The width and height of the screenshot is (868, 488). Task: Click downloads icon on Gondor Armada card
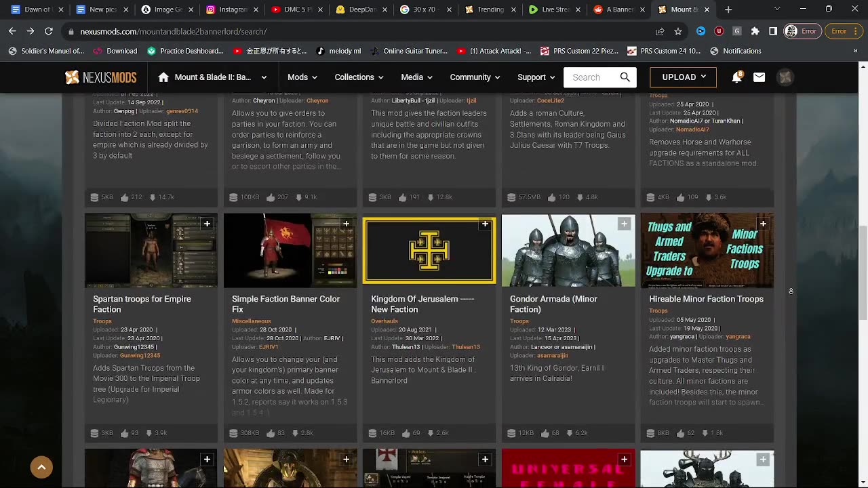coord(569,433)
